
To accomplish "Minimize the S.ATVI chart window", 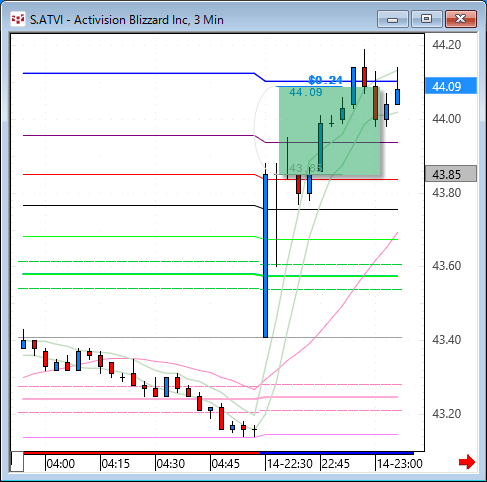I will tap(393, 19).
